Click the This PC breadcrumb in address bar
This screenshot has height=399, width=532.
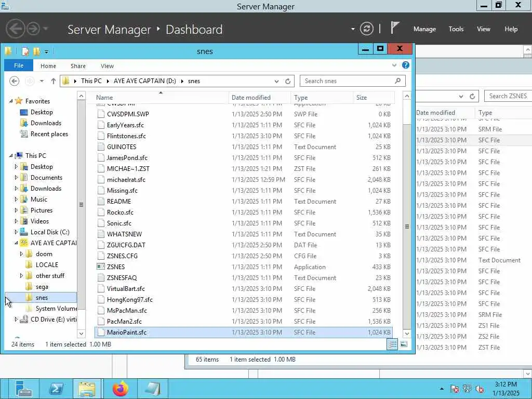point(91,81)
